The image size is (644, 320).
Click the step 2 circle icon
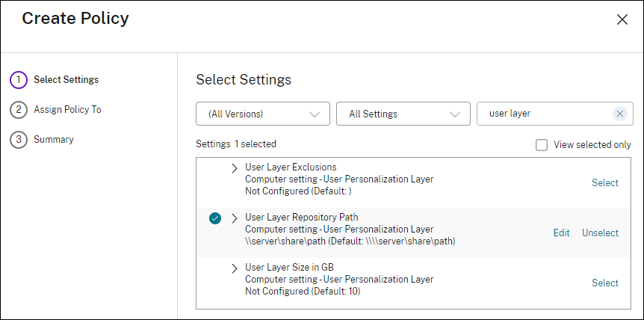[x=19, y=110]
